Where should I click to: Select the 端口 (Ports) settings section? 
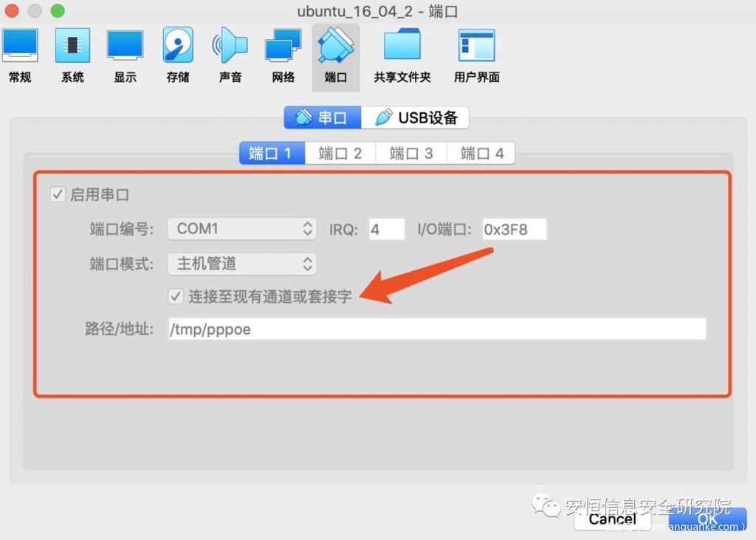[336, 58]
